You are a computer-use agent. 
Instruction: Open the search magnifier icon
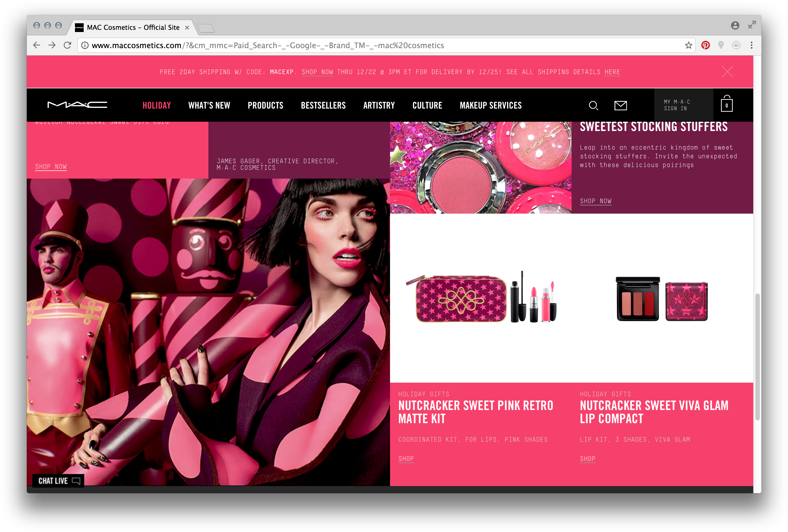tap(593, 106)
